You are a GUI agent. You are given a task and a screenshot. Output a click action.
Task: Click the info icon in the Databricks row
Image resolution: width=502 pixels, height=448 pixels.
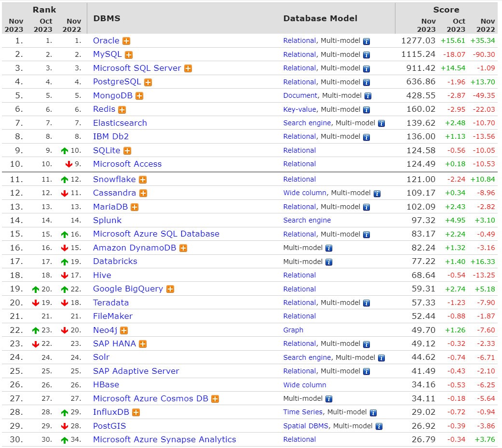(x=329, y=262)
